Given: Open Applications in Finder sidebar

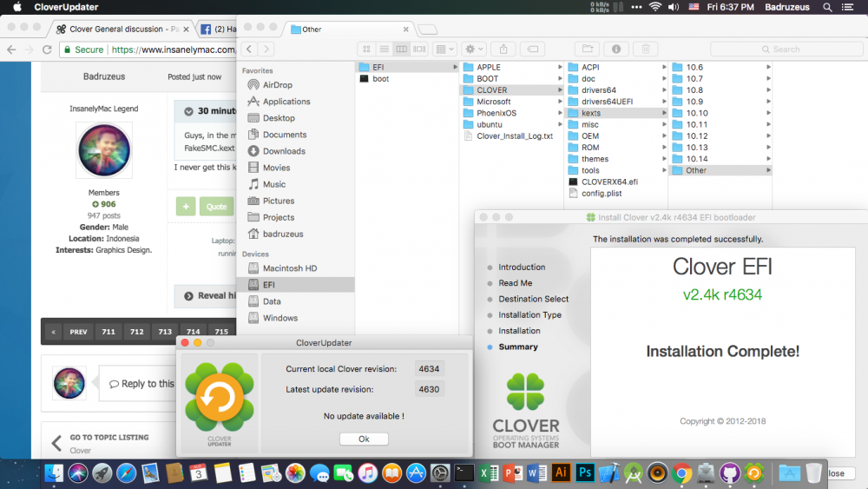Looking at the screenshot, I should 286,102.
